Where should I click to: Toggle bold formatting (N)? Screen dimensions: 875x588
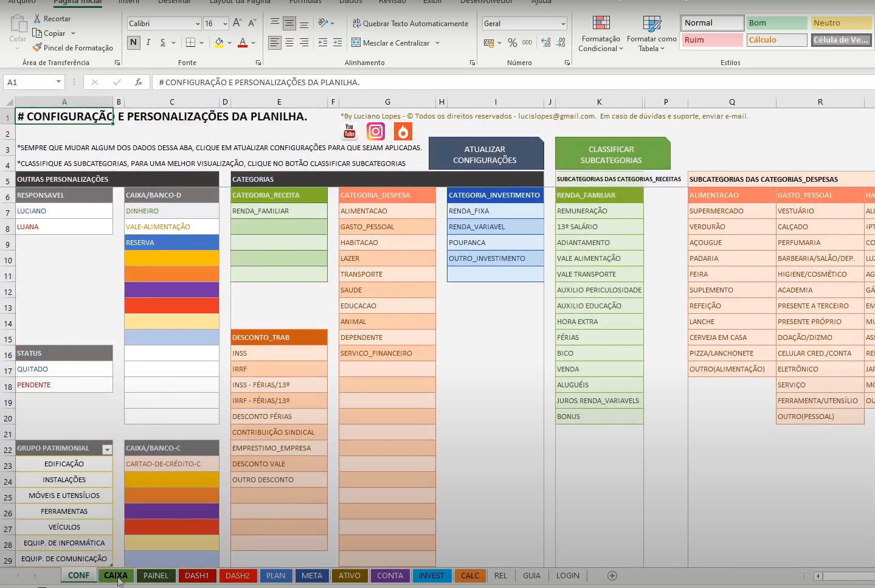[x=133, y=43]
